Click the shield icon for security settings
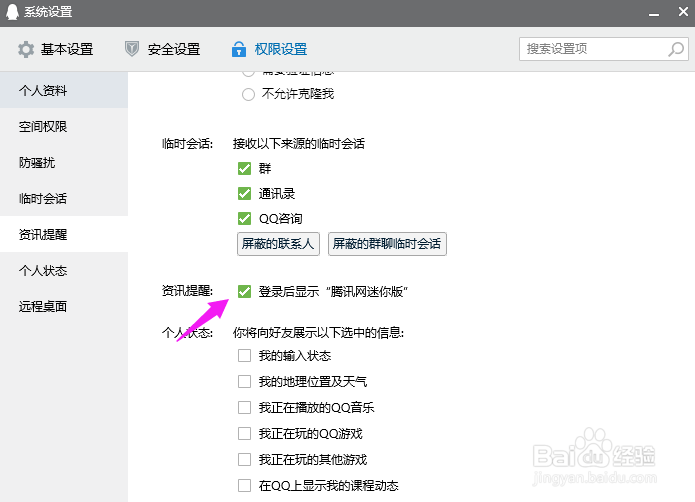 coord(132,49)
